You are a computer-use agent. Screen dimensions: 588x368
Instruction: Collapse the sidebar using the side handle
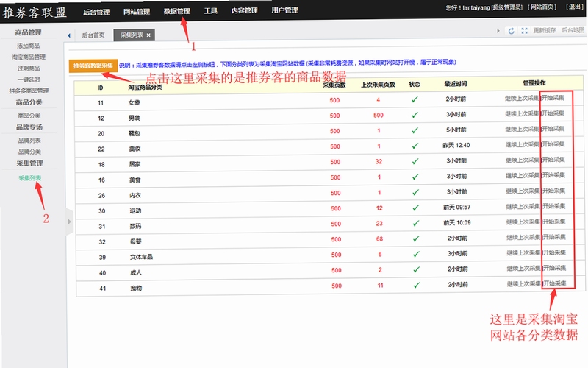tap(69, 222)
